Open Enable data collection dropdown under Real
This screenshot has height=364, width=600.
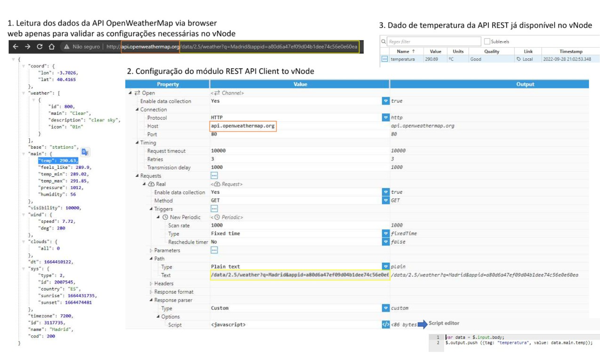click(386, 192)
